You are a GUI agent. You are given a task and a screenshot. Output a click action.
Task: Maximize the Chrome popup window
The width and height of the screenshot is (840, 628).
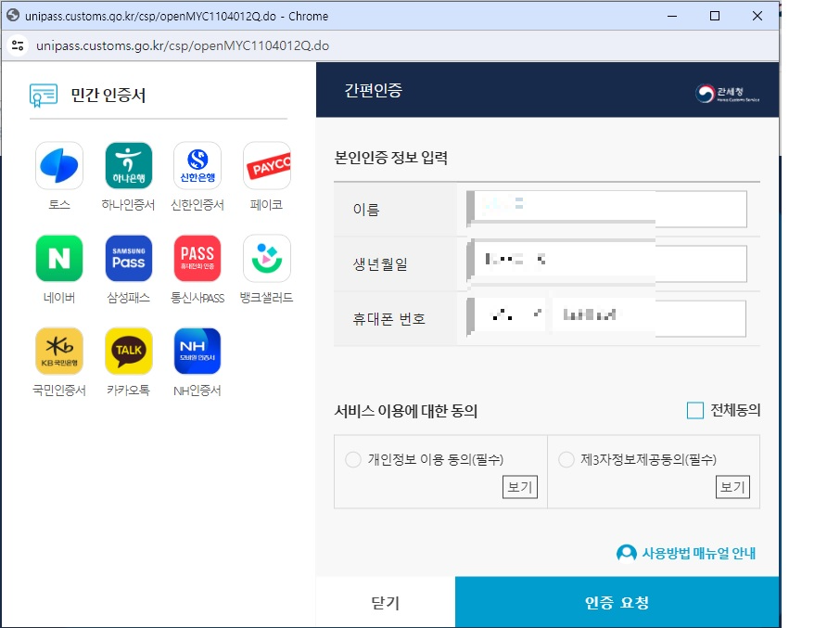(x=715, y=16)
